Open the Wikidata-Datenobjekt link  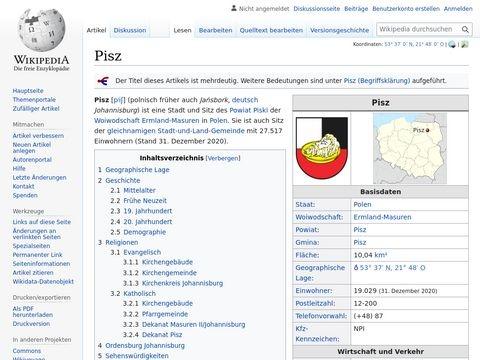coord(43,282)
